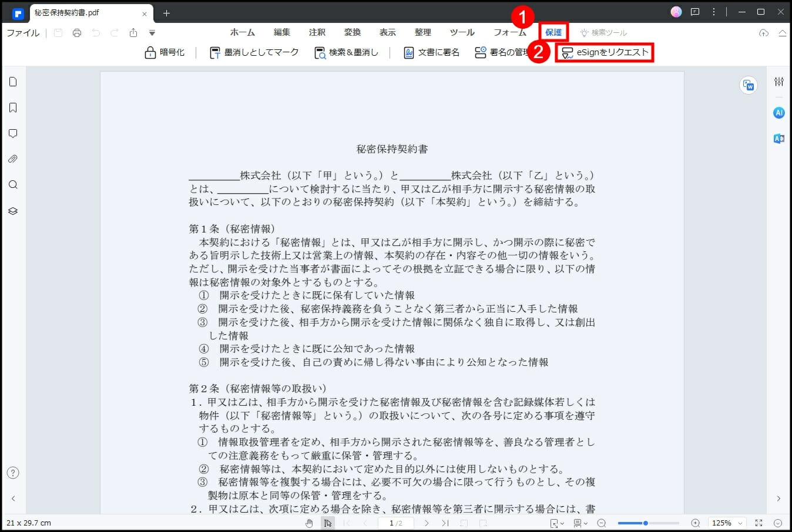Open the ファイル menu
Image resolution: width=792 pixels, height=532 pixels.
click(23, 33)
